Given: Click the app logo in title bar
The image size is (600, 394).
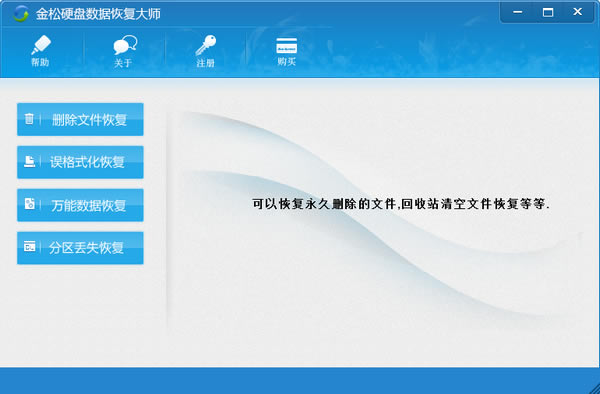Looking at the screenshot, I should (x=20, y=14).
